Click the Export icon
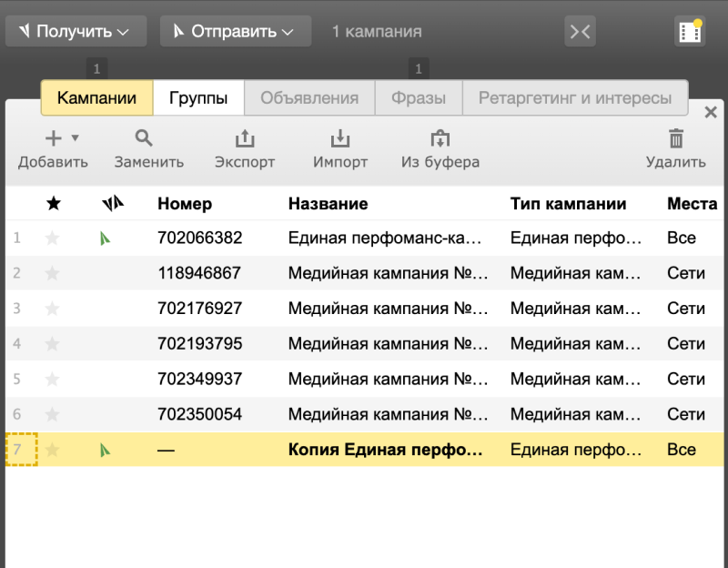This screenshot has width=728, height=568. (x=245, y=138)
